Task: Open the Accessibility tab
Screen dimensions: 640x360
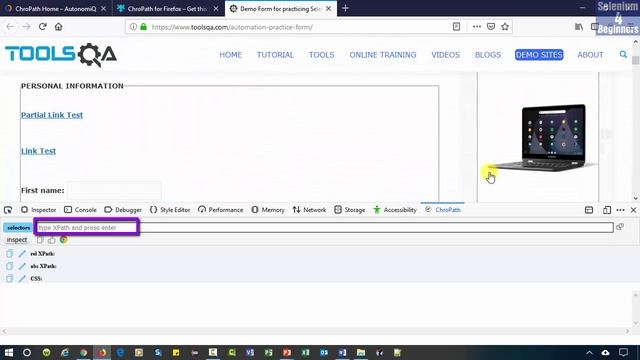Action: click(x=395, y=210)
